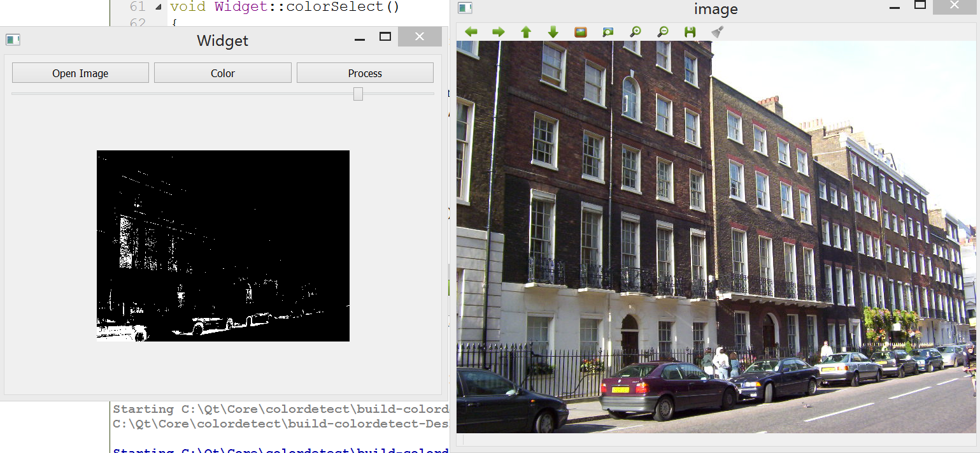Collapse the code fold arrow at line 61
This screenshot has height=453, width=980.
[158, 7]
